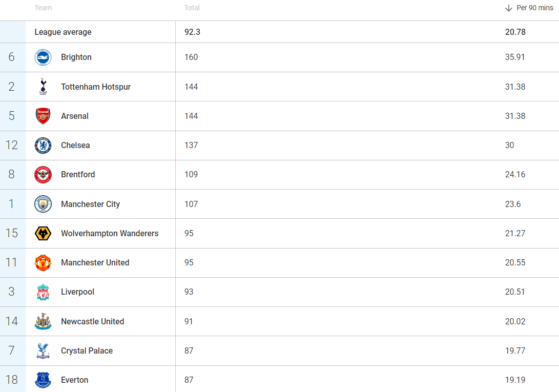Click the Brentford bee badge icon

pos(43,175)
